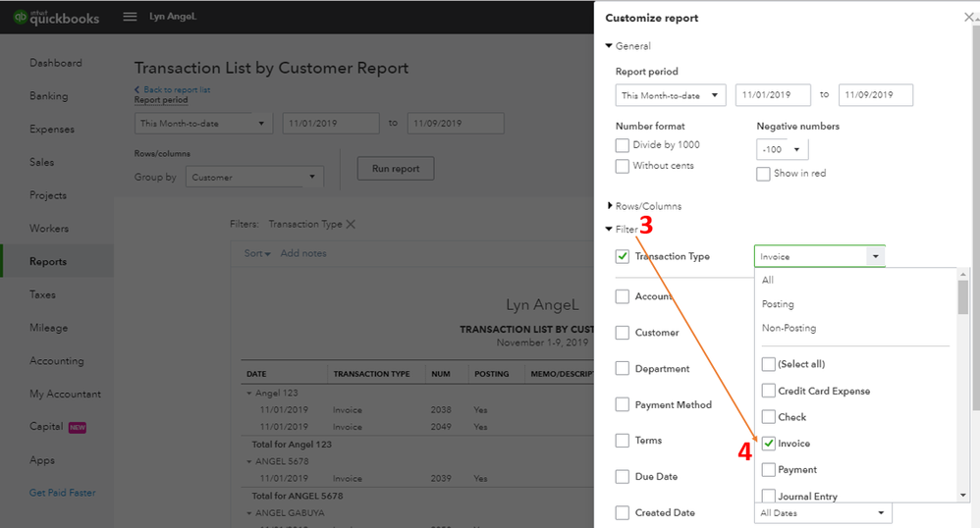Click the main report end date field
The width and height of the screenshot is (980, 528).
tap(456, 124)
